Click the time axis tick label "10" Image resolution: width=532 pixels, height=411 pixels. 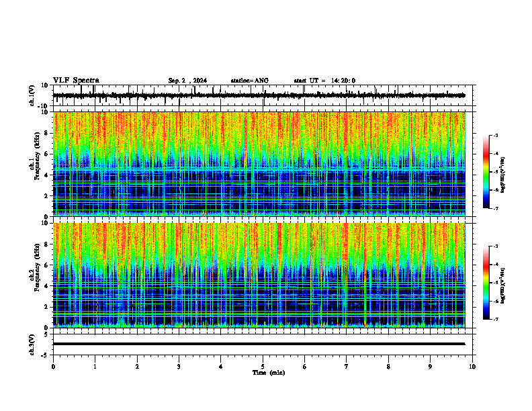pyautogui.click(x=472, y=367)
